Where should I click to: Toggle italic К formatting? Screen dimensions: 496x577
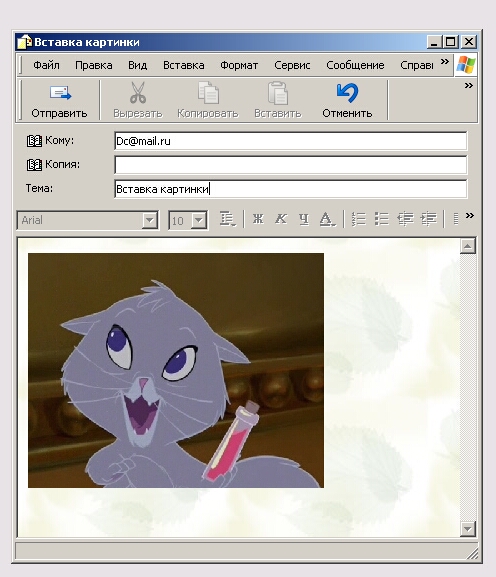click(281, 219)
